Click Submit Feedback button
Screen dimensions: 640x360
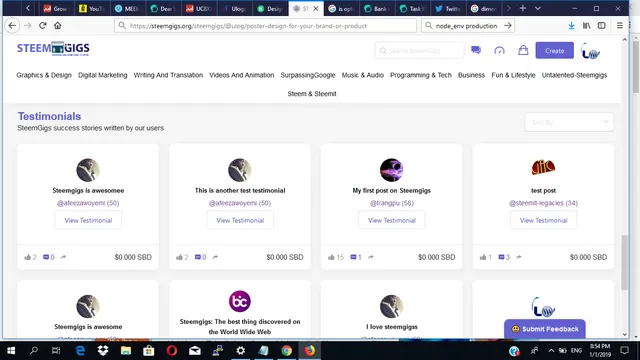pos(544,329)
